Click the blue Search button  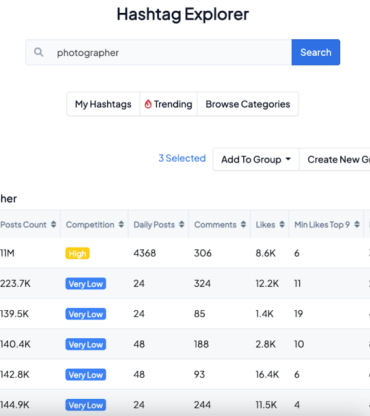point(316,52)
